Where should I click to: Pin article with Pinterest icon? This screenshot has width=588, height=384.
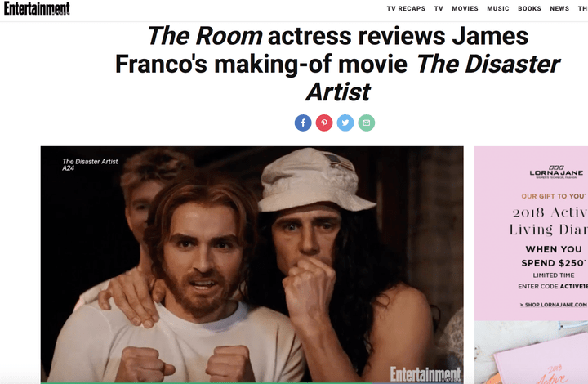pyautogui.click(x=324, y=123)
